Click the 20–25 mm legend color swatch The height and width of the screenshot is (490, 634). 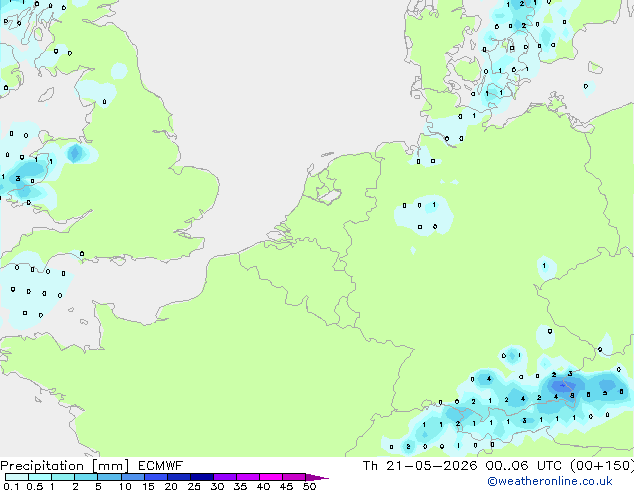(179, 477)
